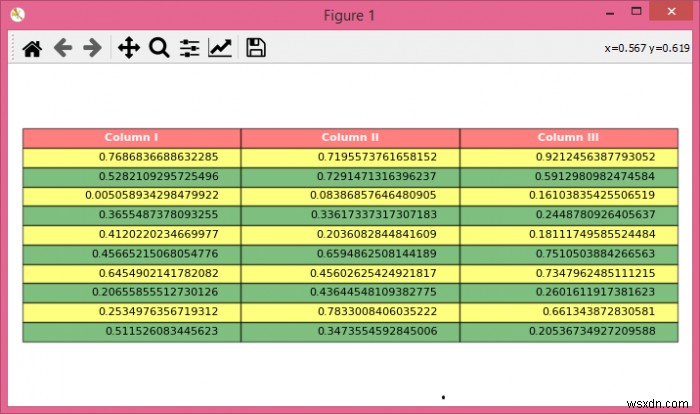
Task: Select cell 0.45602625424921817
Action: [x=350, y=274]
